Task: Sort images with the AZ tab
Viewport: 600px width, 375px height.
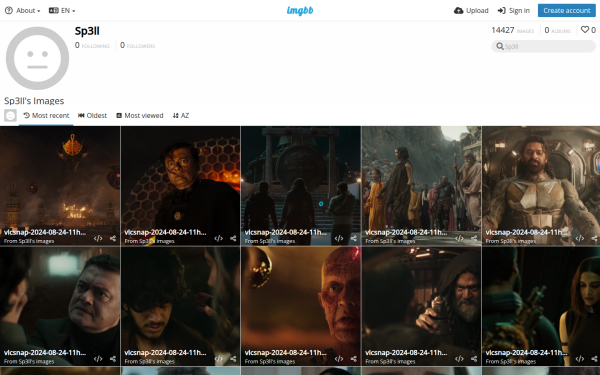Action: [181, 116]
